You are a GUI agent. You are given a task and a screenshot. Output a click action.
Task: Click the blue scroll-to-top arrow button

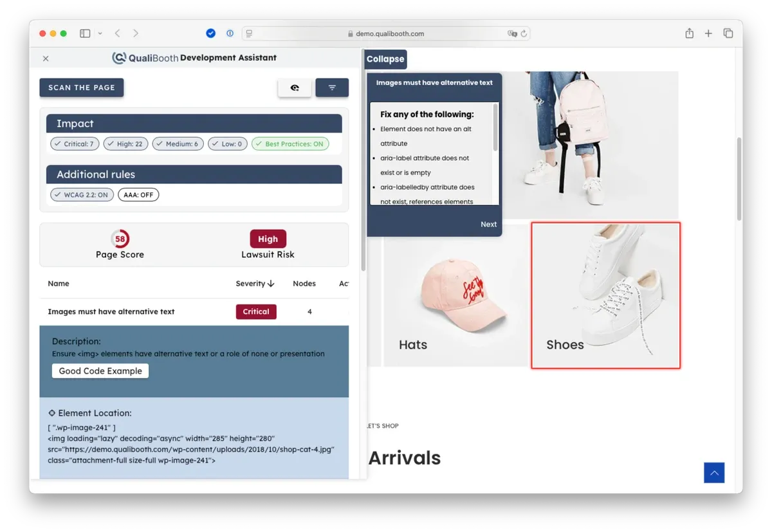(714, 473)
